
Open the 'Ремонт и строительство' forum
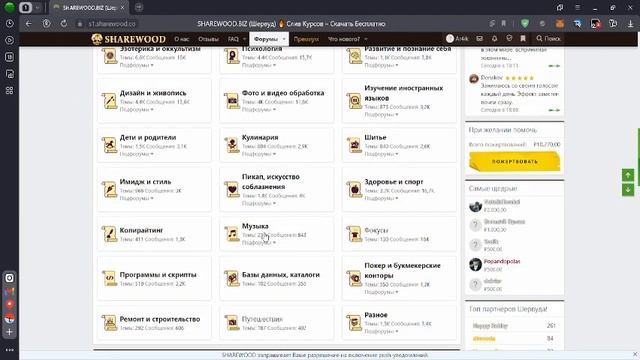pyautogui.click(x=160, y=319)
